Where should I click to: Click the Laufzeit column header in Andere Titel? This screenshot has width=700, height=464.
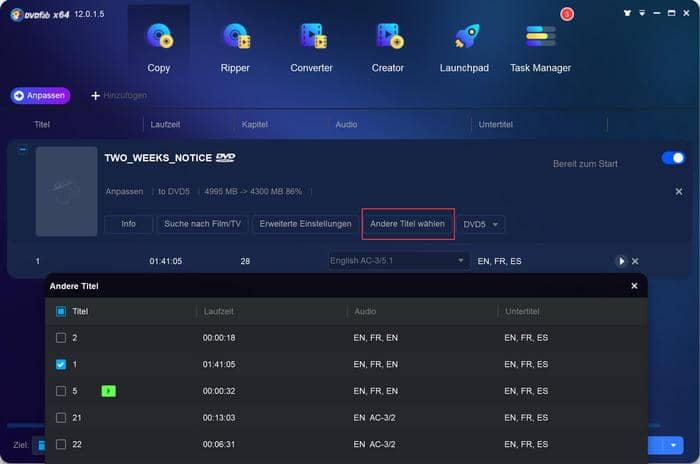point(218,311)
